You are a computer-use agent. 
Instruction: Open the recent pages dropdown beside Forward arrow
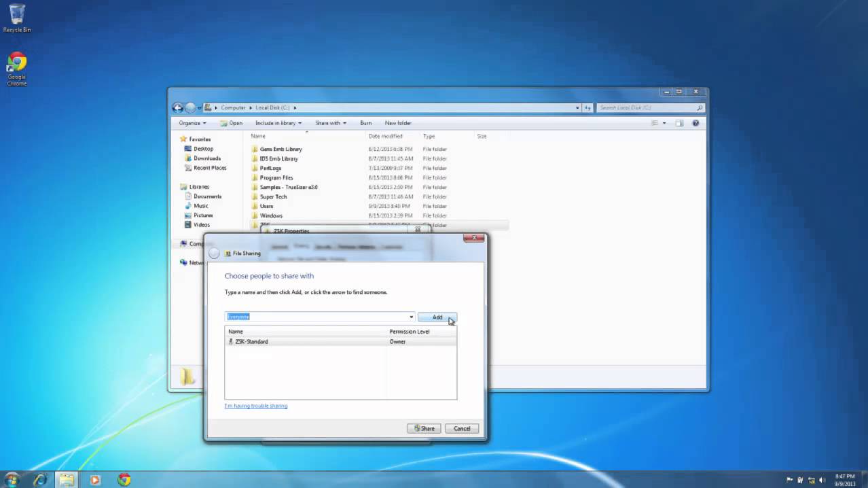(199, 107)
